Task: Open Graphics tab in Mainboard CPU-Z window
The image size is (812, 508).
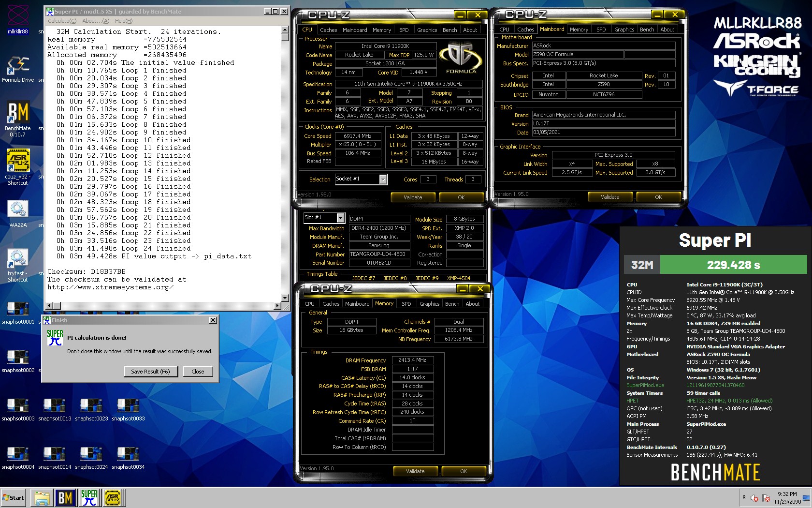Action: pos(624,30)
